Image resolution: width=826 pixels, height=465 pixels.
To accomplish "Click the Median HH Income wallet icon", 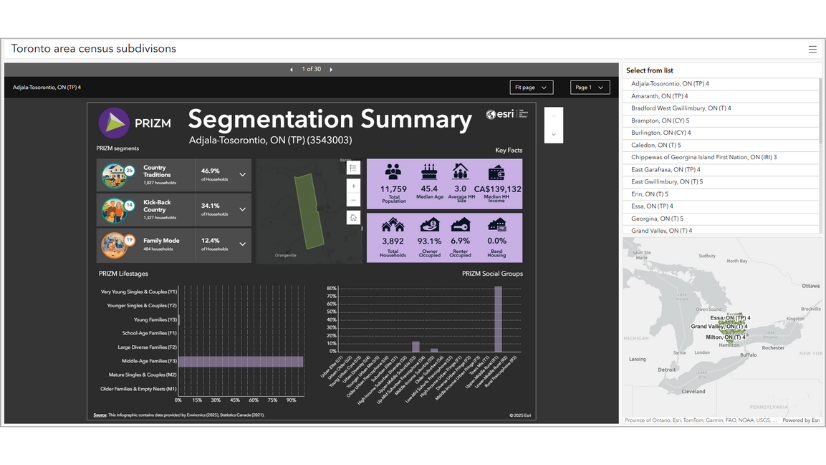I will pyautogui.click(x=496, y=172).
